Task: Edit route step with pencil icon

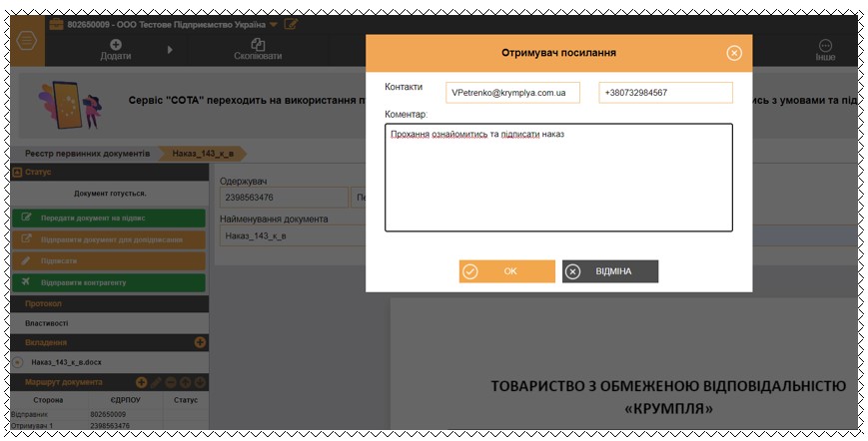Action: (x=156, y=382)
